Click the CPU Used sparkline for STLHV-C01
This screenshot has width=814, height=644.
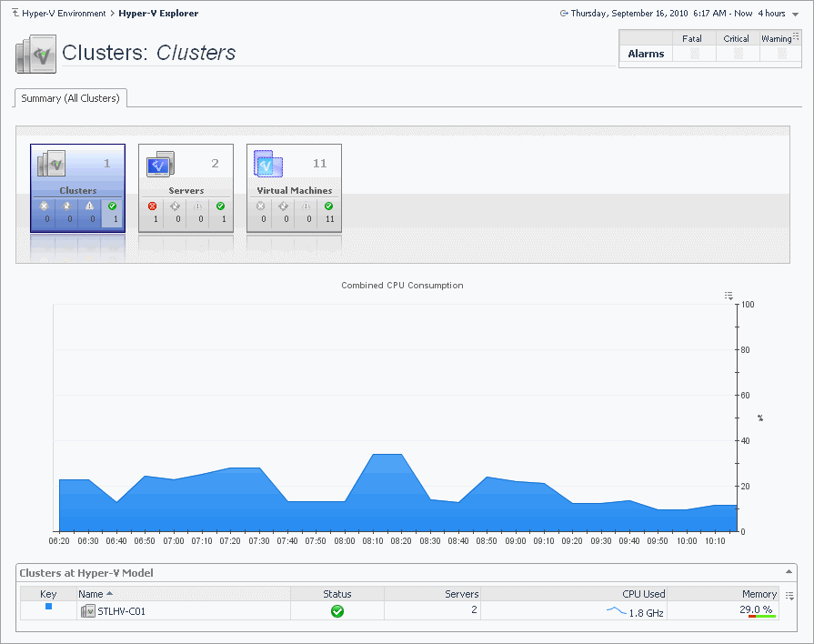(x=616, y=611)
